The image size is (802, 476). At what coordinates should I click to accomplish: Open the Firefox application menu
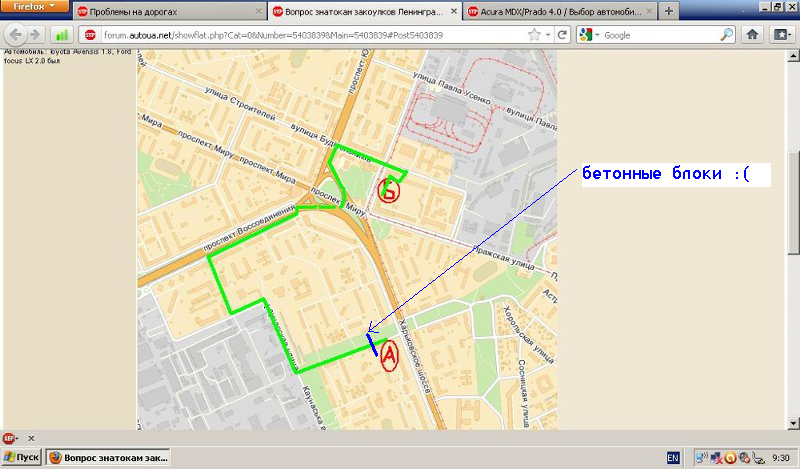pyautogui.click(x=34, y=6)
